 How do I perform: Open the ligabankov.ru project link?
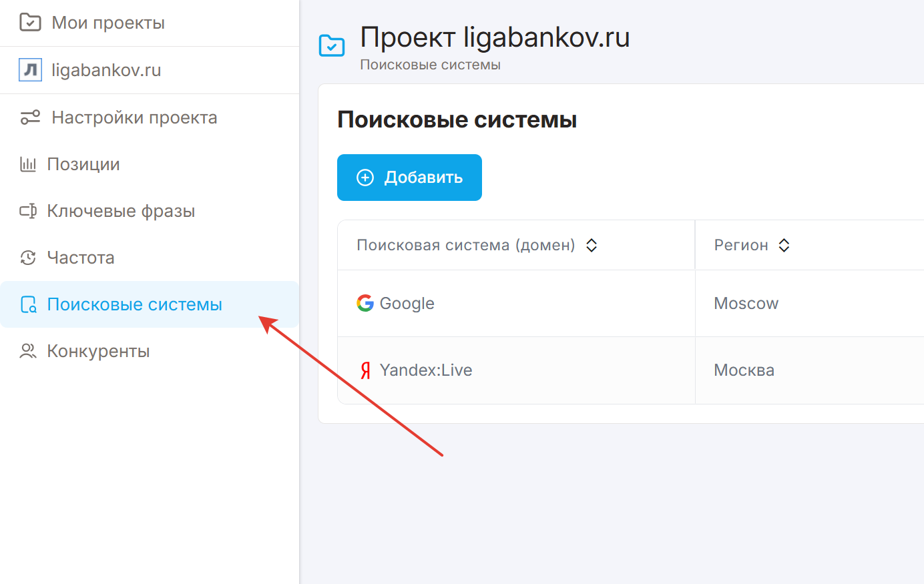pos(106,70)
